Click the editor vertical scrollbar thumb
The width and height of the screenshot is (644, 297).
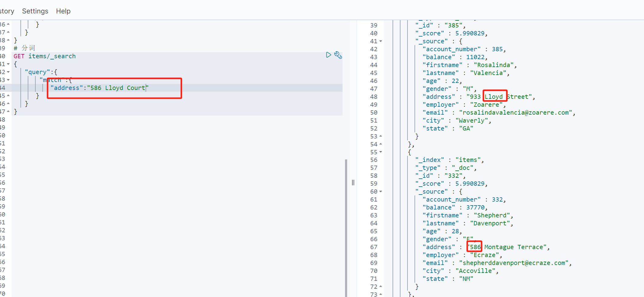tap(346, 228)
